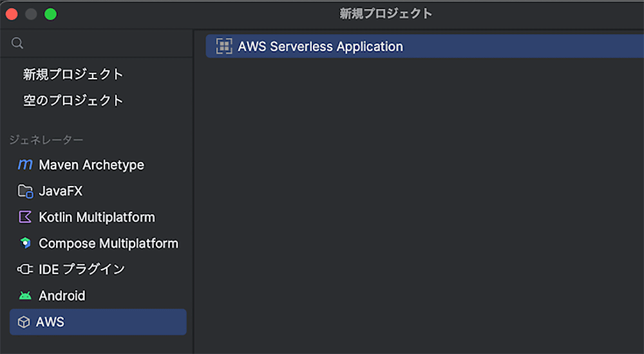The image size is (644, 354).
Task: Click the AWS cube icon in sidebar
Action: tap(24, 322)
